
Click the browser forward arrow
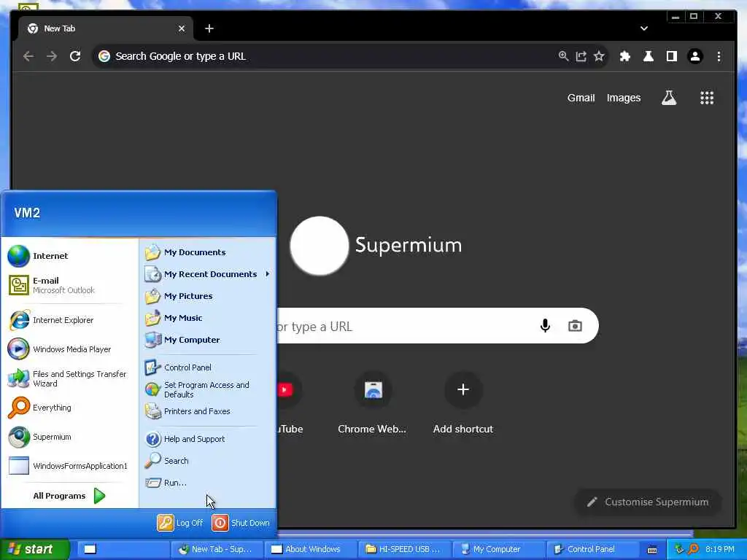tap(52, 56)
